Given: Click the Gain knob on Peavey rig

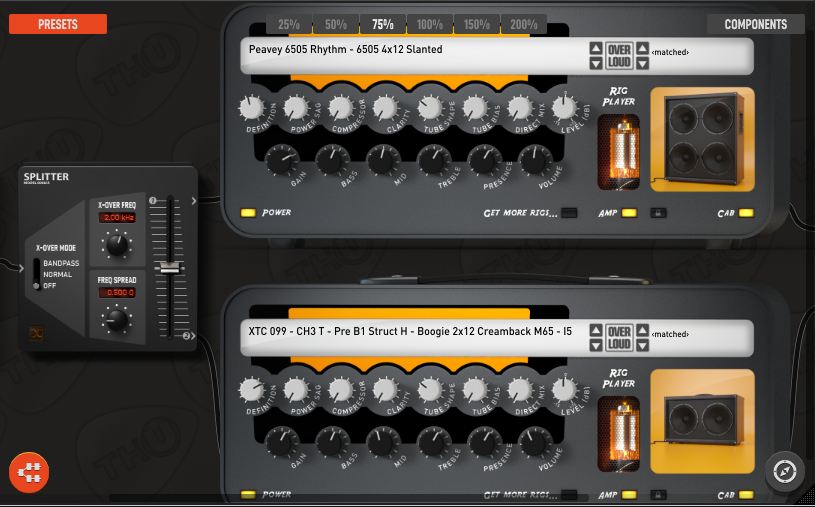Looking at the screenshot, I should coord(282,161).
